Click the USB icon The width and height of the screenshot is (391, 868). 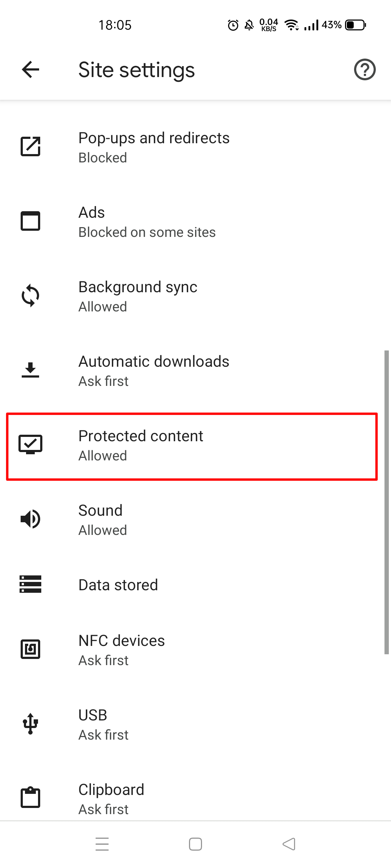pos(30,723)
